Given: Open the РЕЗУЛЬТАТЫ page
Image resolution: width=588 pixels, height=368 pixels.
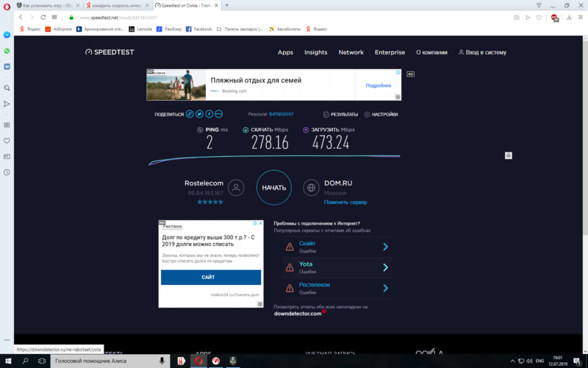Looking at the screenshot, I should click(340, 114).
